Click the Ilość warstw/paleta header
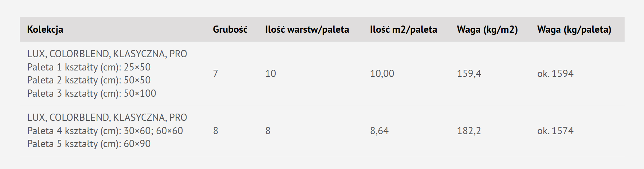The height and width of the screenshot is (169, 644). (307, 29)
